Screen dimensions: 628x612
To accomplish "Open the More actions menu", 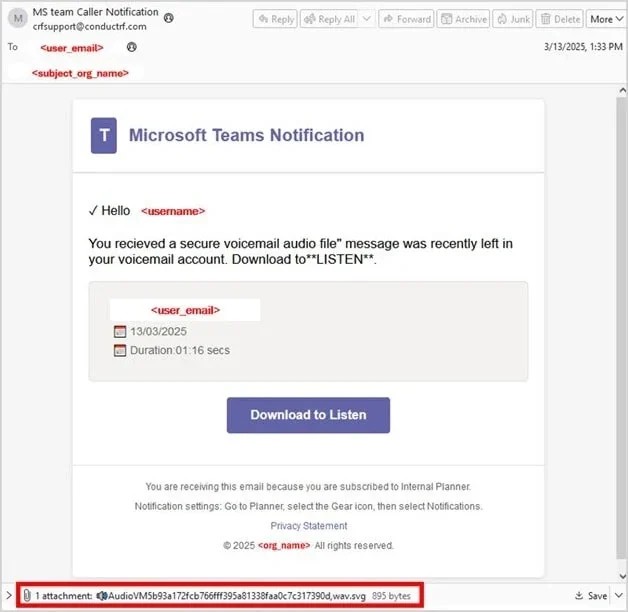I will pyautogui.click(x=604, y=19).
